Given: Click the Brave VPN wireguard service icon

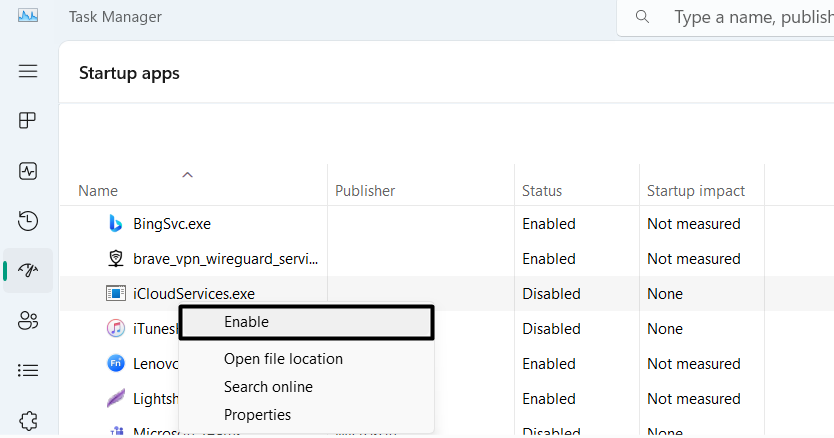Looking at the screenshot, I should click(x=115, y=259).
